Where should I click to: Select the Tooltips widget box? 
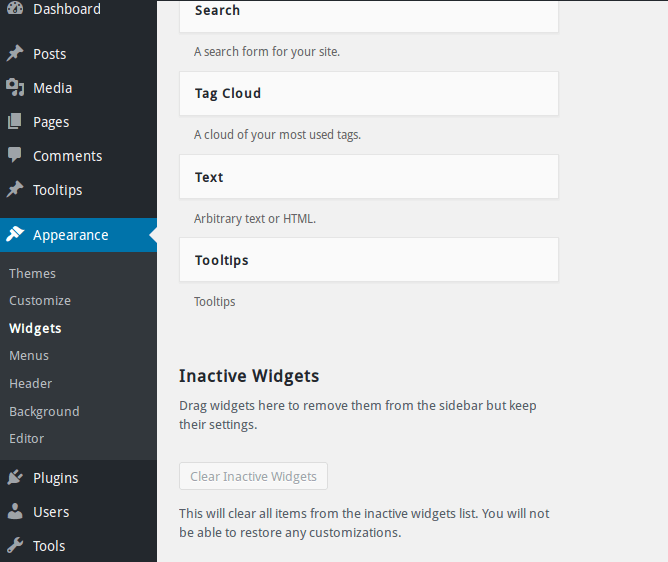tap(369, 260)
